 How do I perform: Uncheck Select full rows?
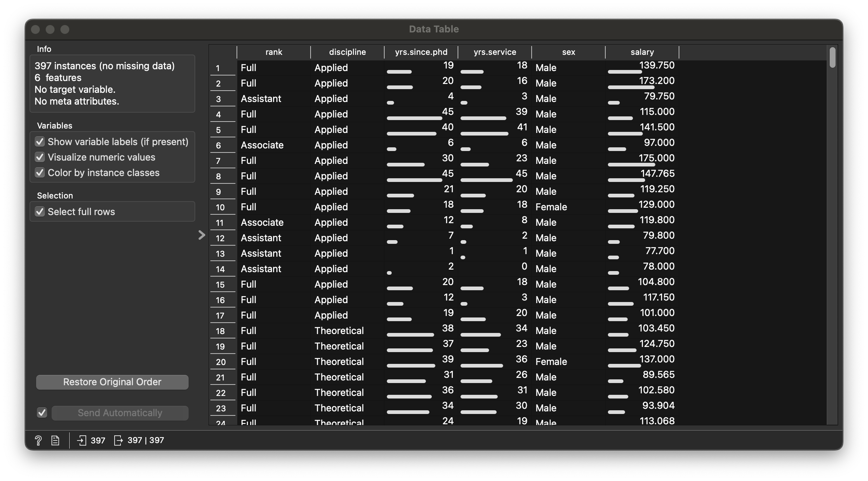point(40,212)
